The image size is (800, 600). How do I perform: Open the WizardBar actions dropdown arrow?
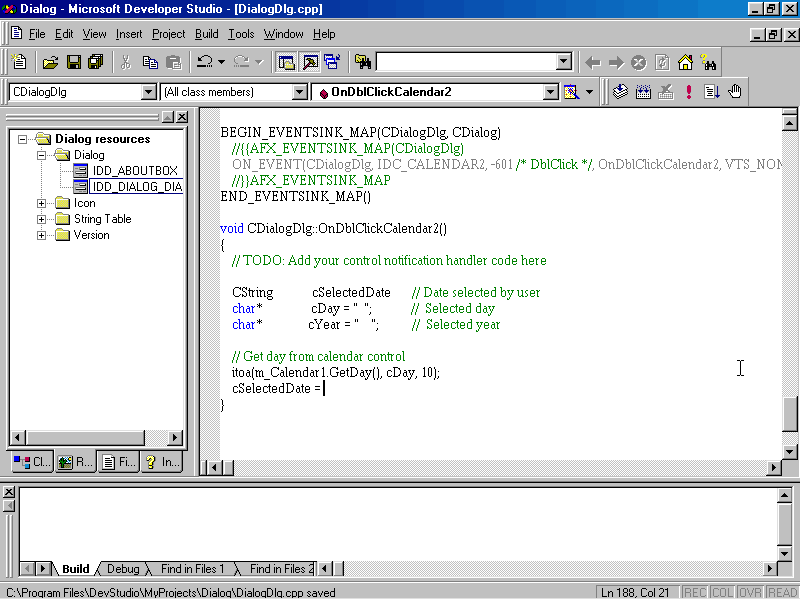click(589, 92)
